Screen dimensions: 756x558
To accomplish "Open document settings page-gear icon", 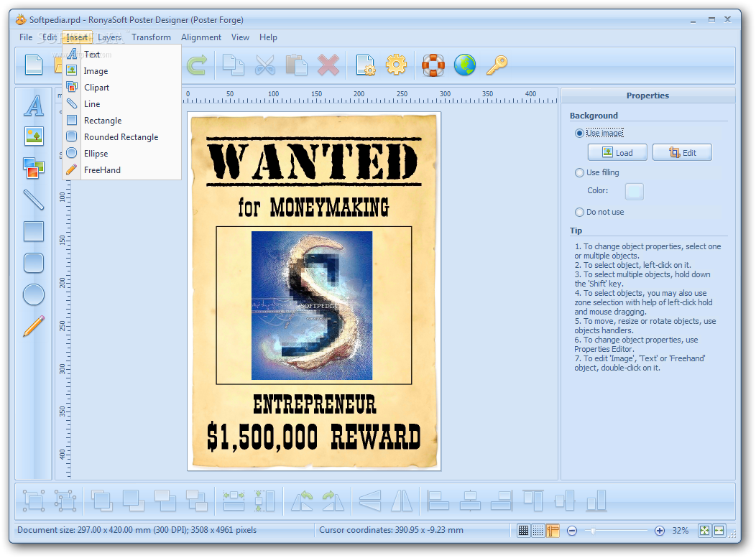I will click(x=365, y=65).
